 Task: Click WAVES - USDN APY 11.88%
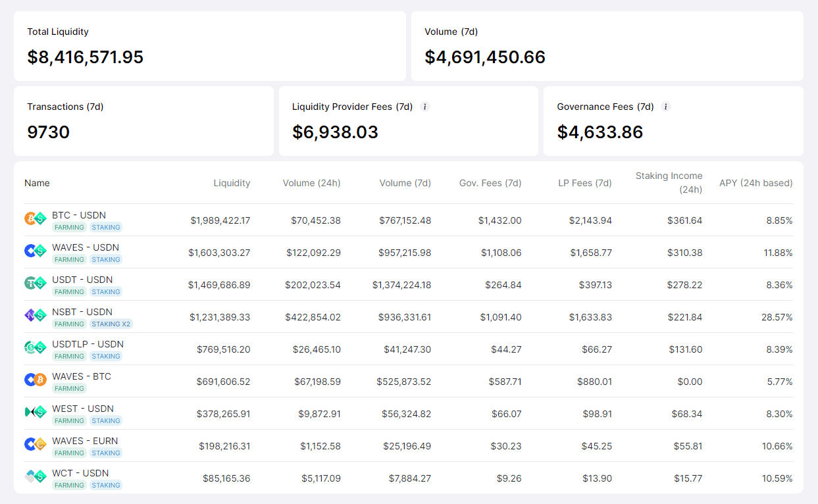[778, 253]
